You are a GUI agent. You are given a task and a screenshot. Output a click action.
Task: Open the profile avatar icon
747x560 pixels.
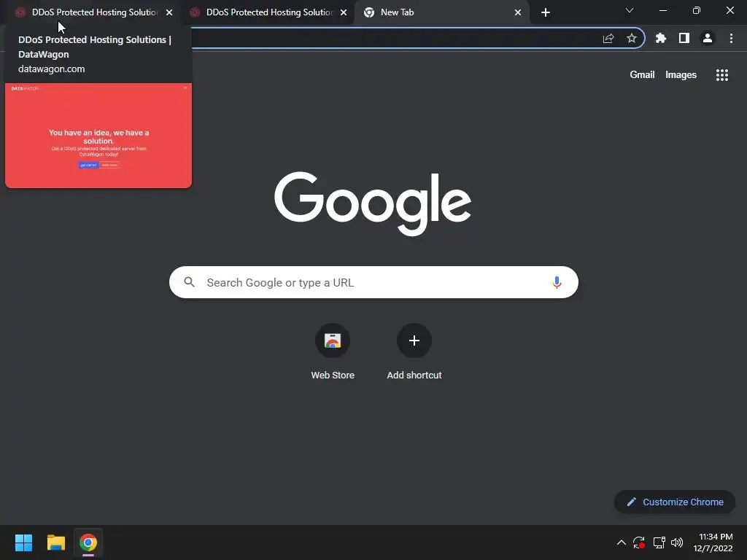tap(708, 38)
